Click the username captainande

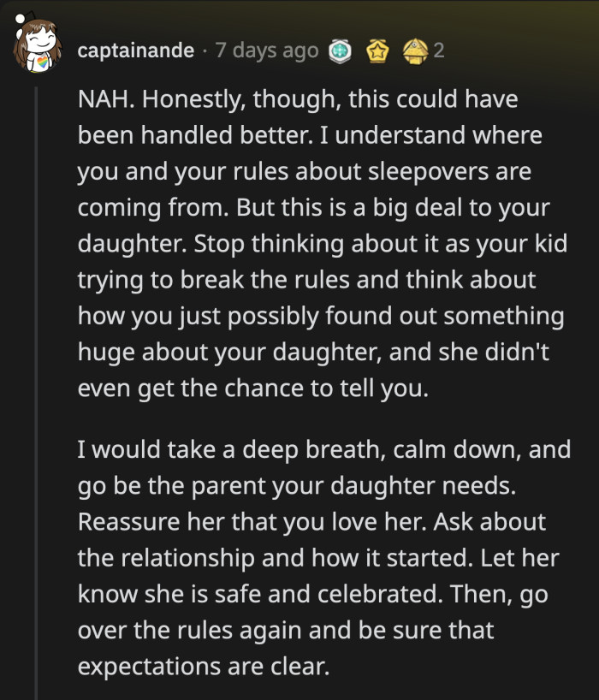(x=133, y=50)
